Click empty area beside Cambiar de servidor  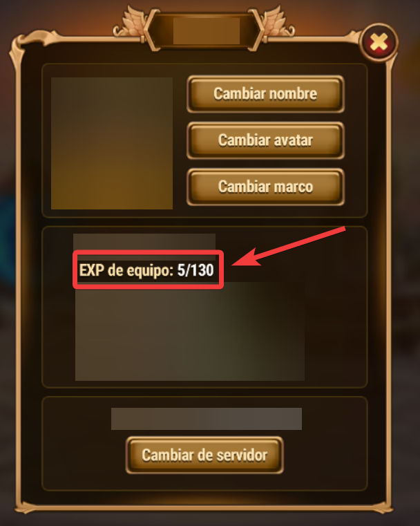point(325,456)
